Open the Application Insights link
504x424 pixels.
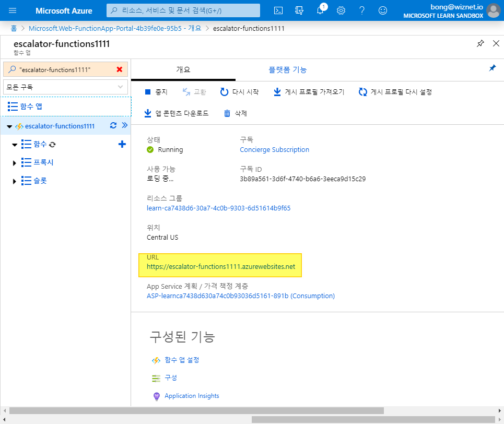pos(192,396)
